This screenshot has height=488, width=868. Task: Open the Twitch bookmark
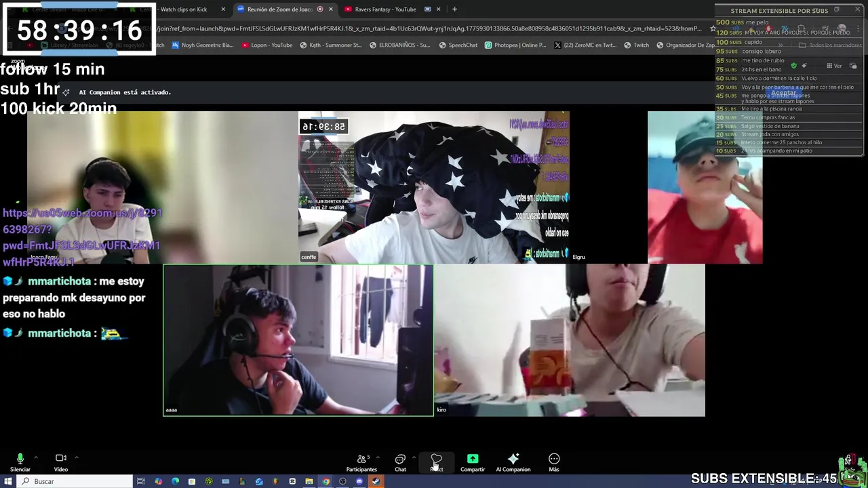[x=637, y=45]
